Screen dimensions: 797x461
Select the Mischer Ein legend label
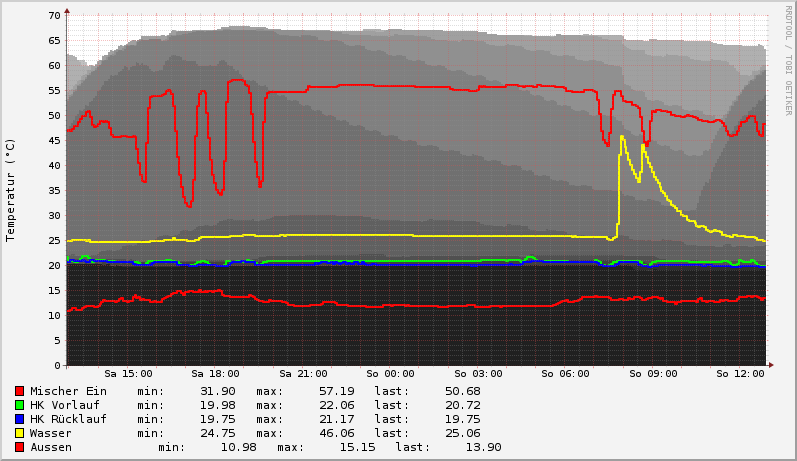coord(68,391)
